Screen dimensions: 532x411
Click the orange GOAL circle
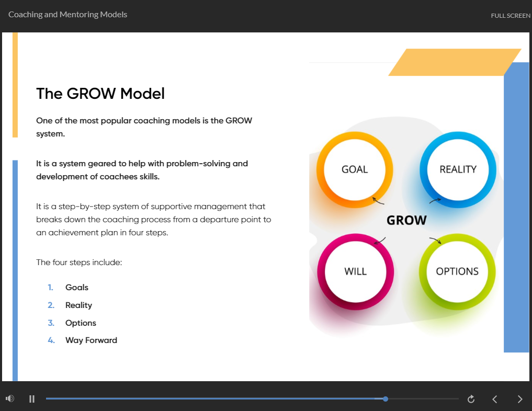click(355, 169)
